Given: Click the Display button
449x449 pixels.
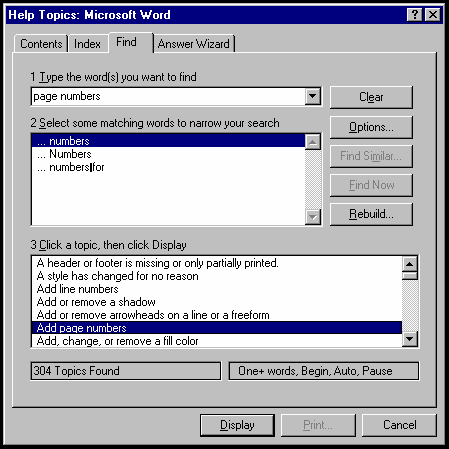Looking at the screenshot, I should (237, 425).
